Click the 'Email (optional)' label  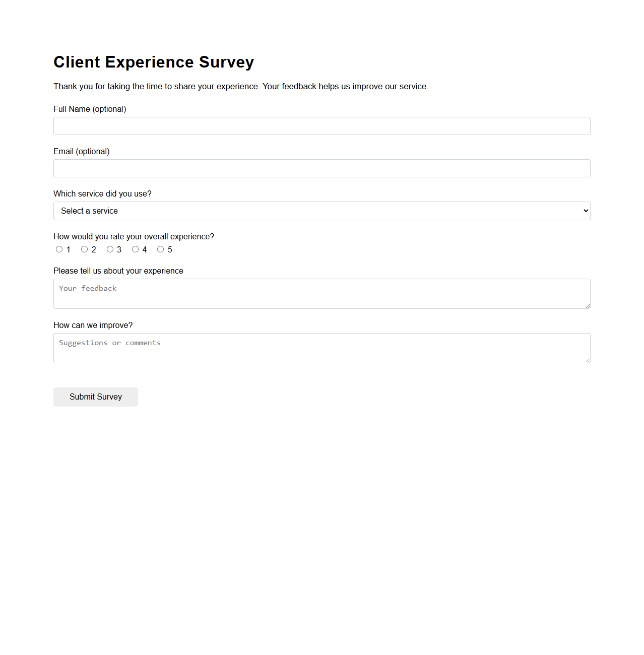point(81,151)
